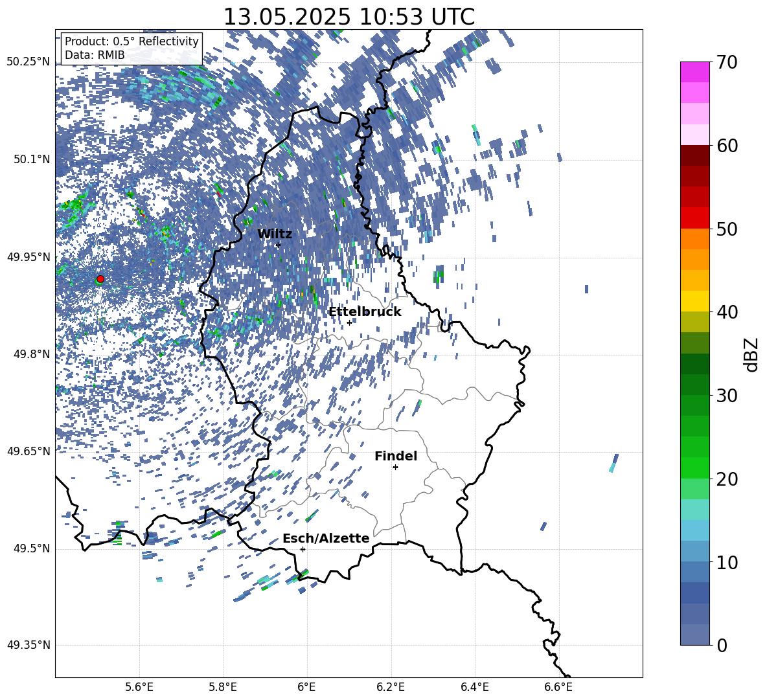The height and width of the screenshot is (700, 767).
Task: Click the Wiltz station cross marker
Action: tap(278, 245)
